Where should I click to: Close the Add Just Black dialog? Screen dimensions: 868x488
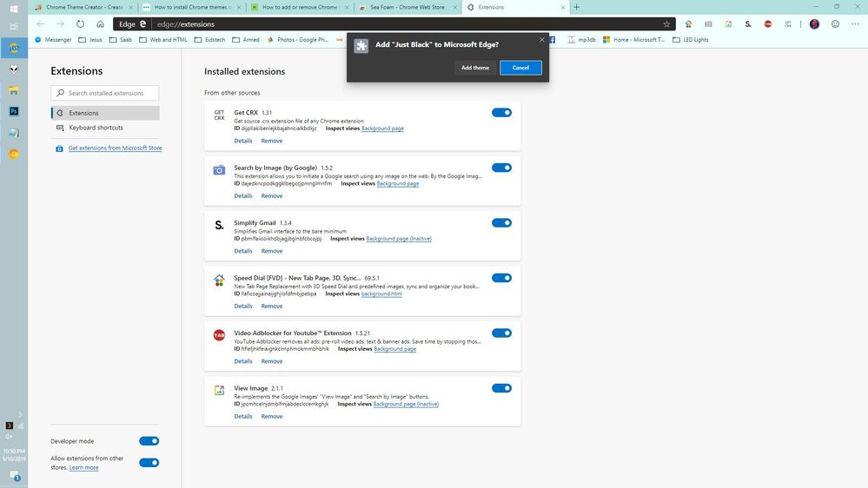542,40
